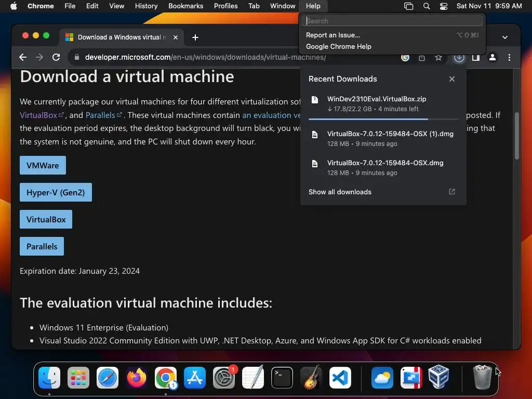This screenshot has width=532, height=399.
Task: Bookmark this page with the star icon
Action: coord(438,57)
